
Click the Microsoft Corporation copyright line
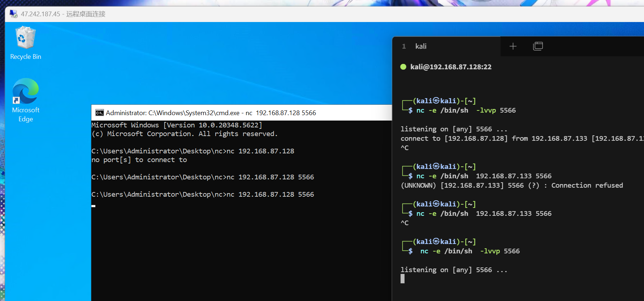tap(185, 134)
